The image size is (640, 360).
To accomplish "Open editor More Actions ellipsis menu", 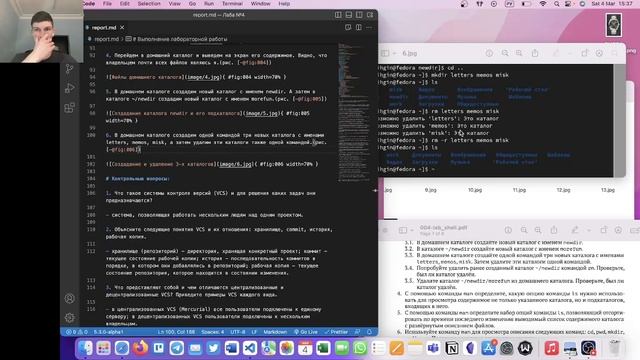I will tap(369, 27).
